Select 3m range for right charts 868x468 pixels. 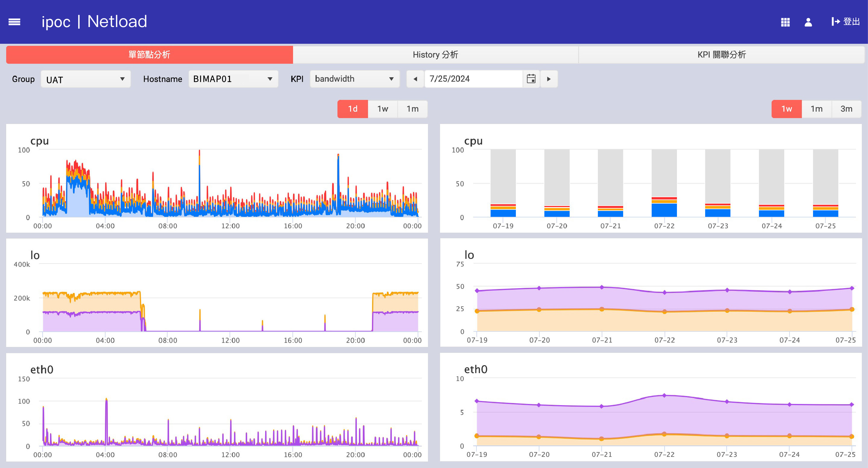coord(847,109)
